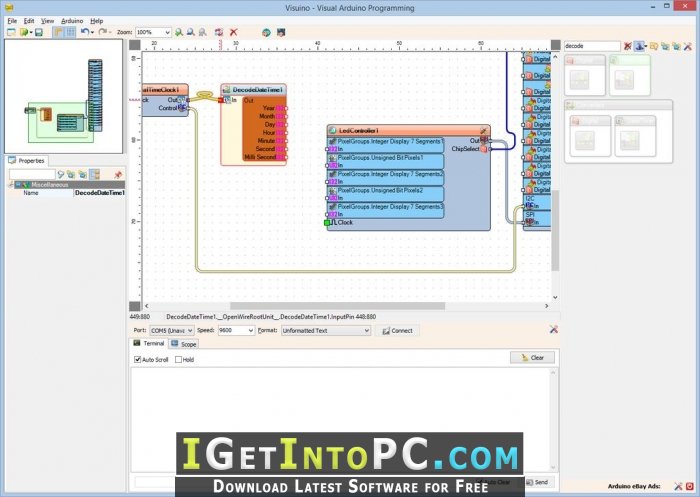The width and height of the screenshot is (700, 497).
Task: Click the Save floppy disk icon
Action: click(x=39, y=32)
